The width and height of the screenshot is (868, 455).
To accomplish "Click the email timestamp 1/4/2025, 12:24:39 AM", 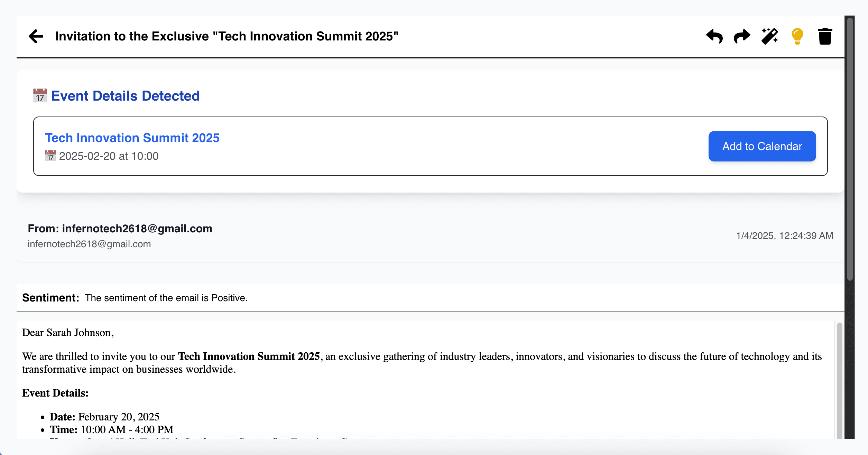I will 784,236.
